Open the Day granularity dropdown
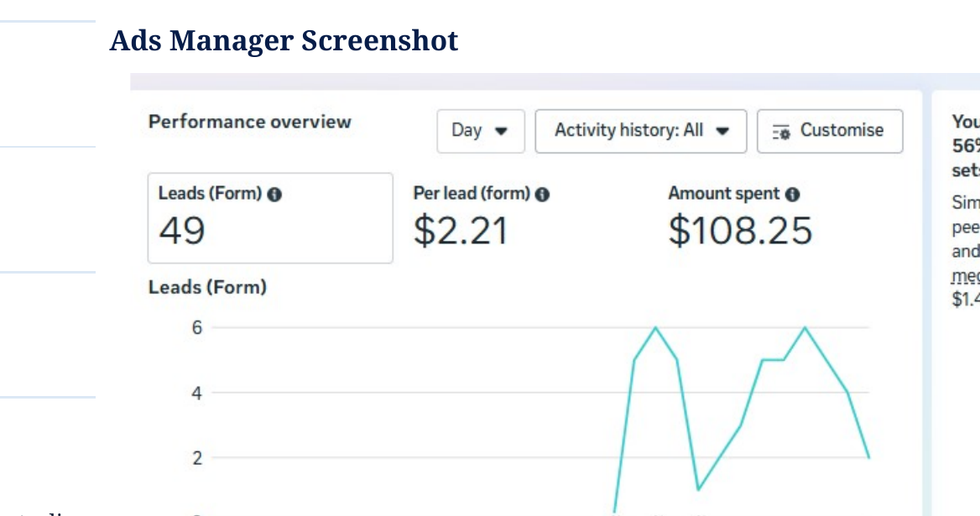Viewport: 980px width, 516px height. pyautogui.click(x=481, y=131)
